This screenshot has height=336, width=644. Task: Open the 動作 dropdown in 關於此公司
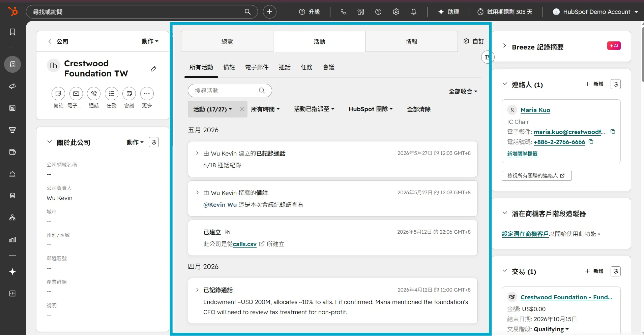(135, 142)
